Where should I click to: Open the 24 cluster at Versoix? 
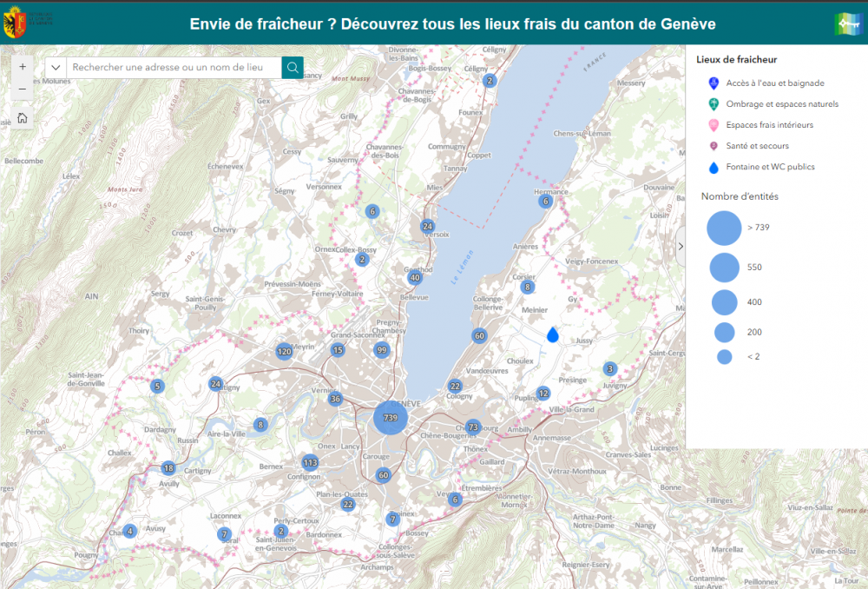[x=427, y=226]
